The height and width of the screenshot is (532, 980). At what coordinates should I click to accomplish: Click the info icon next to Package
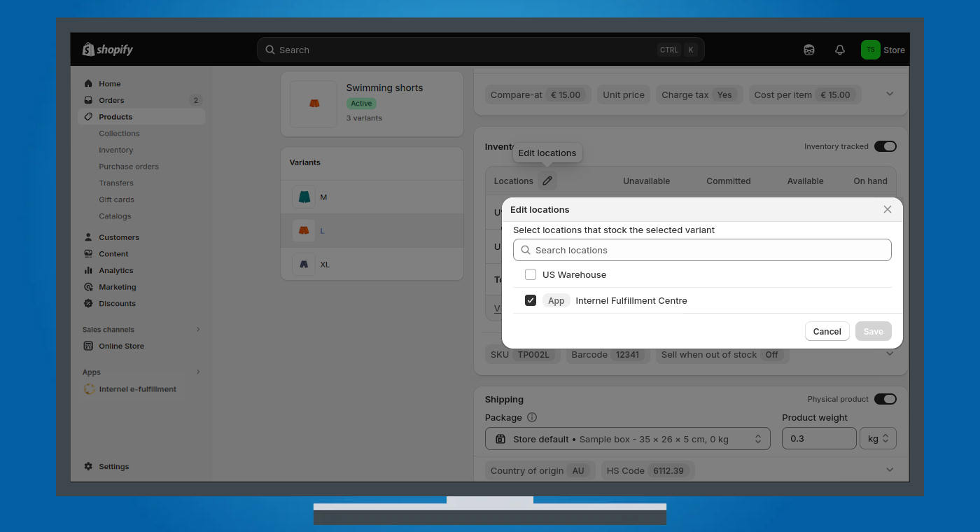click(532, 418)
